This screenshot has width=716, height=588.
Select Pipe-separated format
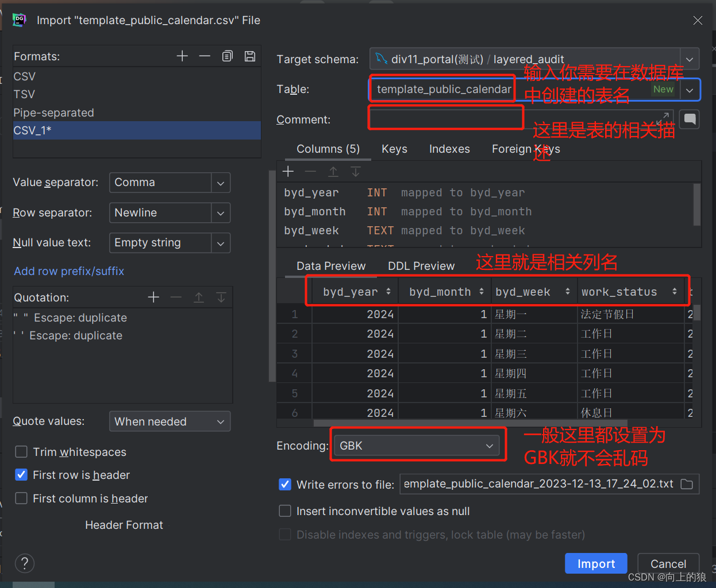137,113
